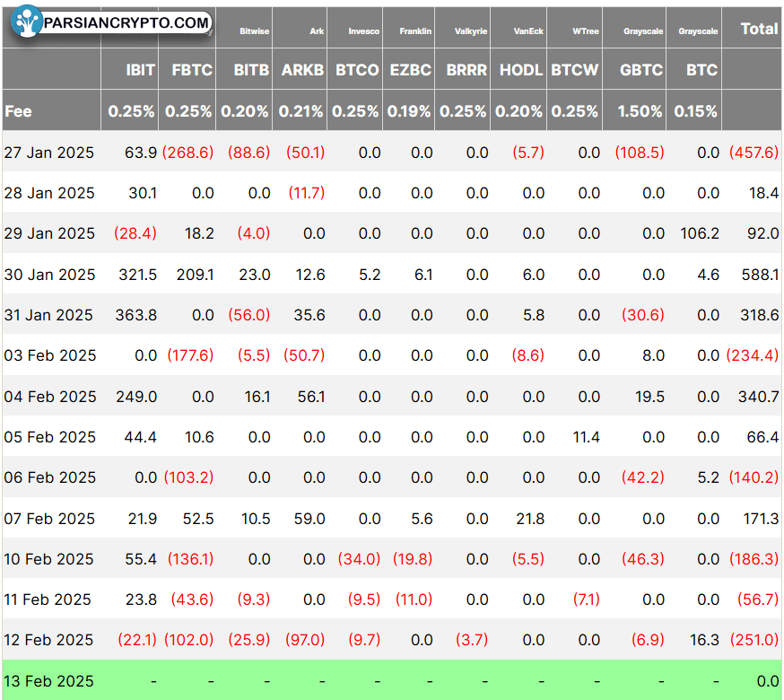Select the 05 Feb 2025 date cell
Image resolution: width=784 pixels, height=700 pixels.
50,437
